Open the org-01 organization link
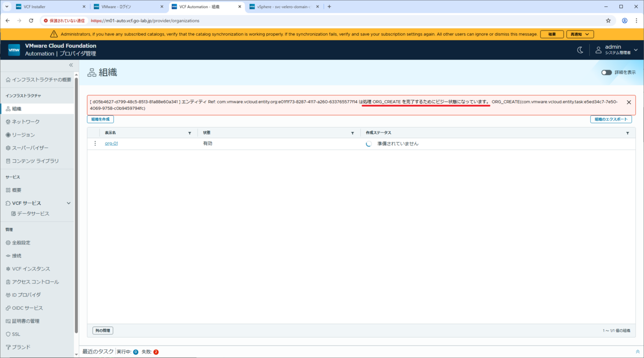The height and width of the screenshot is (358, 644). tap(111, 144)
